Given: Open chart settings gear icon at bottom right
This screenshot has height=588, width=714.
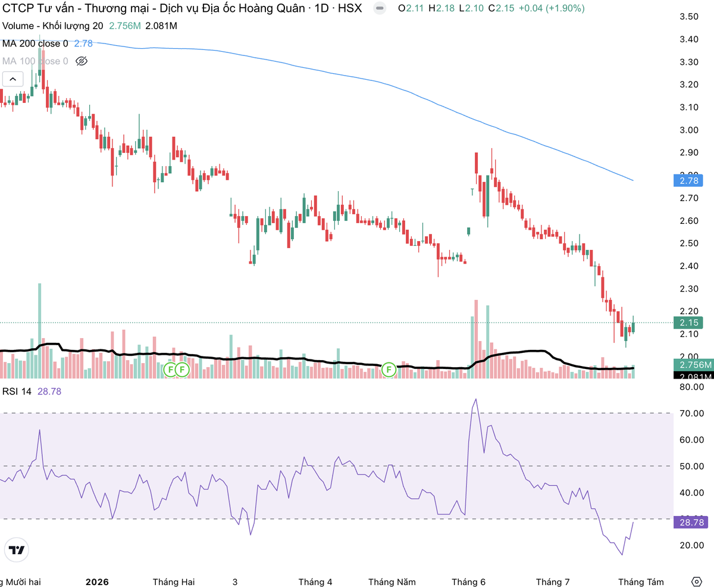Looking at the screenshot, I should point(697,581).
